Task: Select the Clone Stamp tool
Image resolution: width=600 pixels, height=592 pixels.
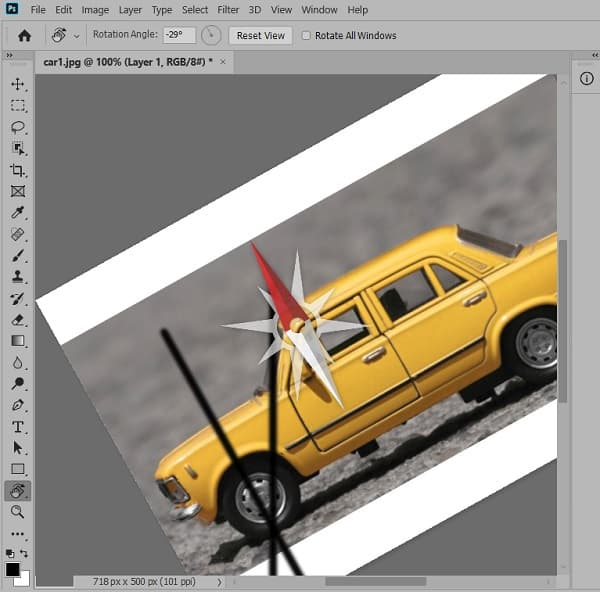Action: pos(18,276)
